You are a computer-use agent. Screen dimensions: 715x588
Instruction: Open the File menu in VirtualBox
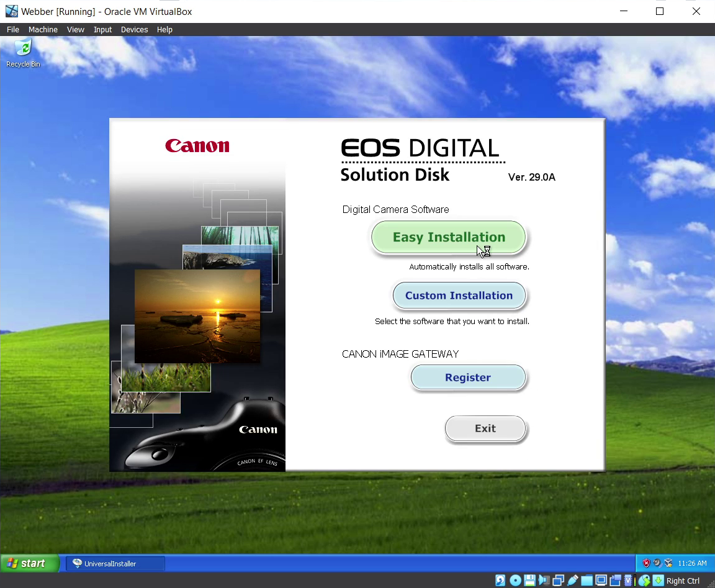(x=13, y=29)
